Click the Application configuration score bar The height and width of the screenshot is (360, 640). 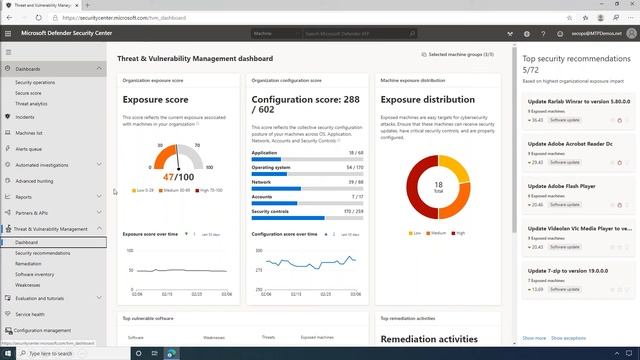click(x=307, y=159)
